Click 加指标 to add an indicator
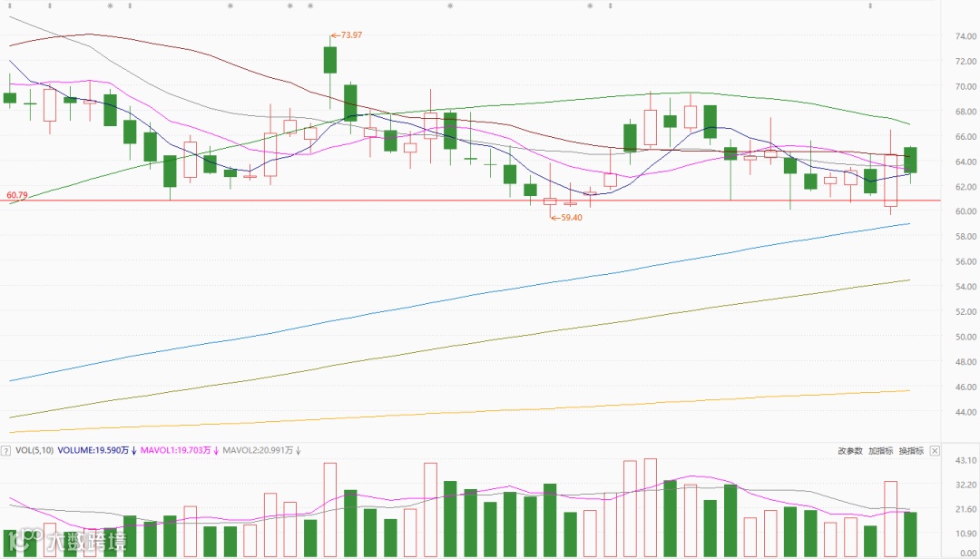 click(x=880, y=450)
